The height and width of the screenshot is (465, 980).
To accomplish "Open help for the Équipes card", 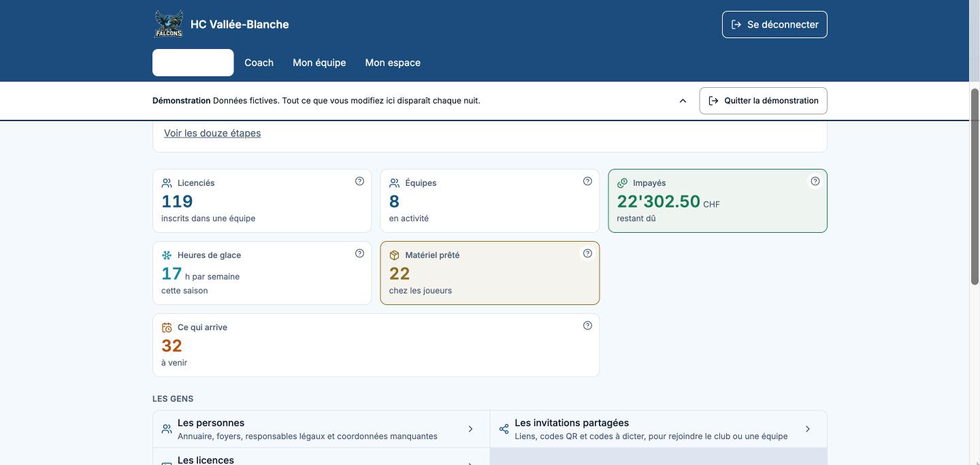I will click(587, 181).
